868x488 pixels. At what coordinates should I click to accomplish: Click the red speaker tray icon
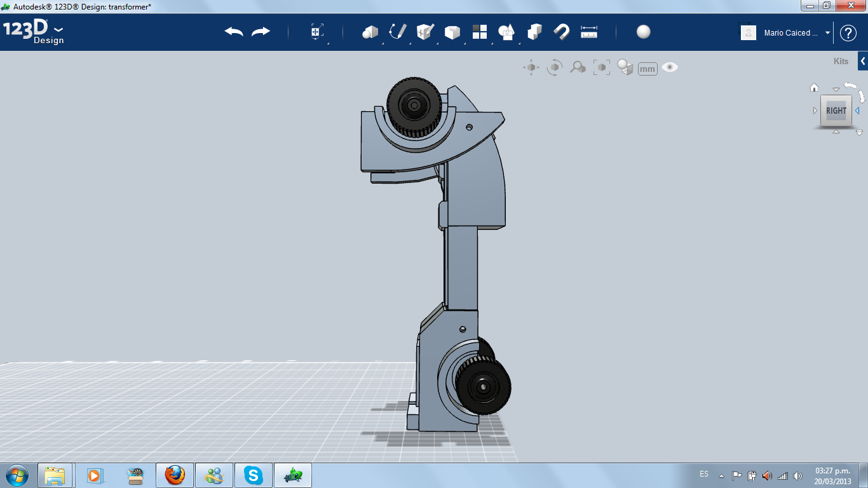click(x=768, y=475)
